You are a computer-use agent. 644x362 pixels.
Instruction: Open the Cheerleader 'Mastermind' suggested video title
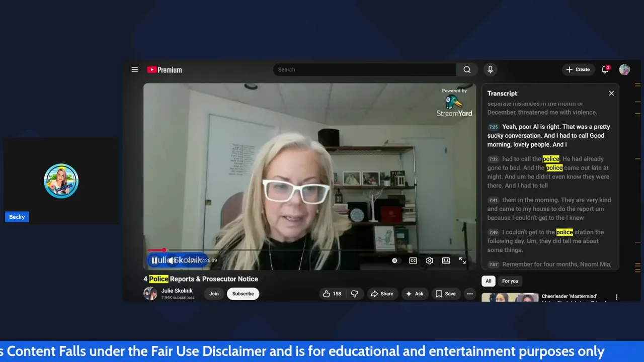click(569, 297)
